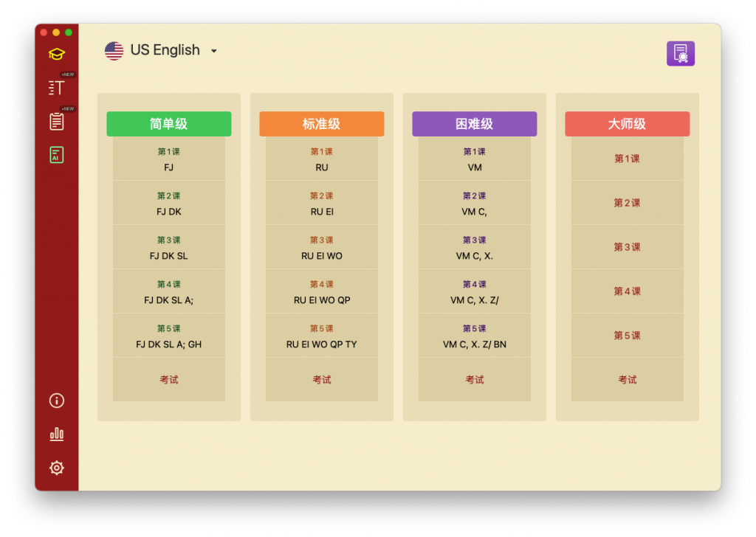This screenshot has width=756, height=537.
Task: Open 困难级 lesson 5 VM C, X. Z/ BN
Action: (x=475, y=336)
